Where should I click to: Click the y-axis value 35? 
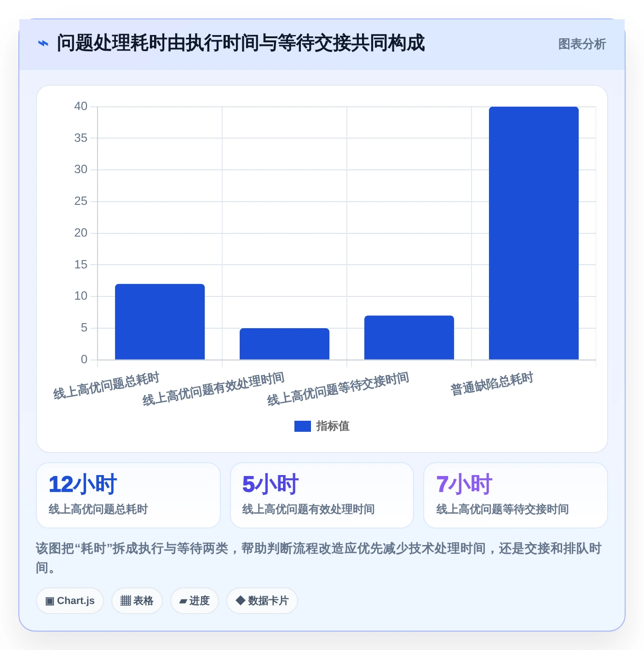[81, 138]
